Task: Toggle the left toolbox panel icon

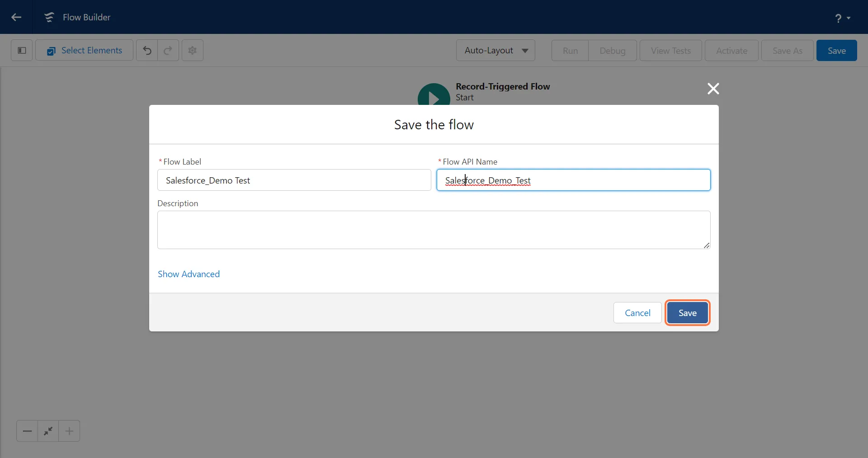Action: coord(22,50)
